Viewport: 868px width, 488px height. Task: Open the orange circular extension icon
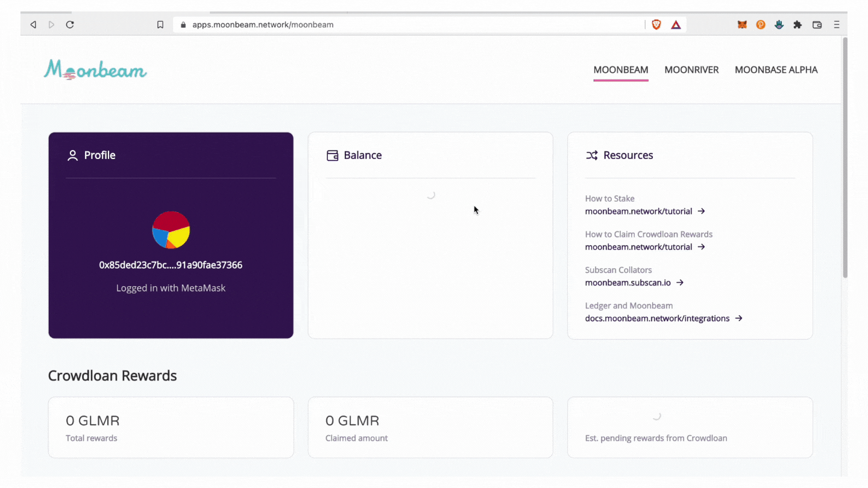[761, 25]
